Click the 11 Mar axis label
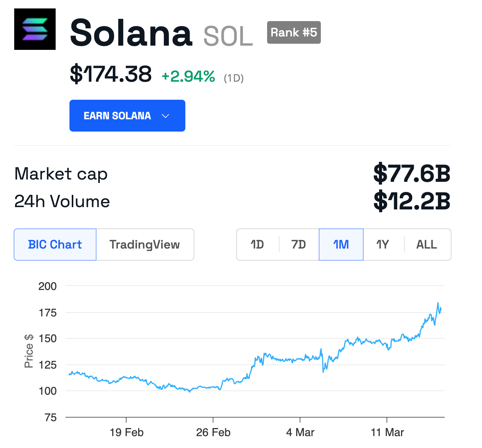 pos(387,432)
